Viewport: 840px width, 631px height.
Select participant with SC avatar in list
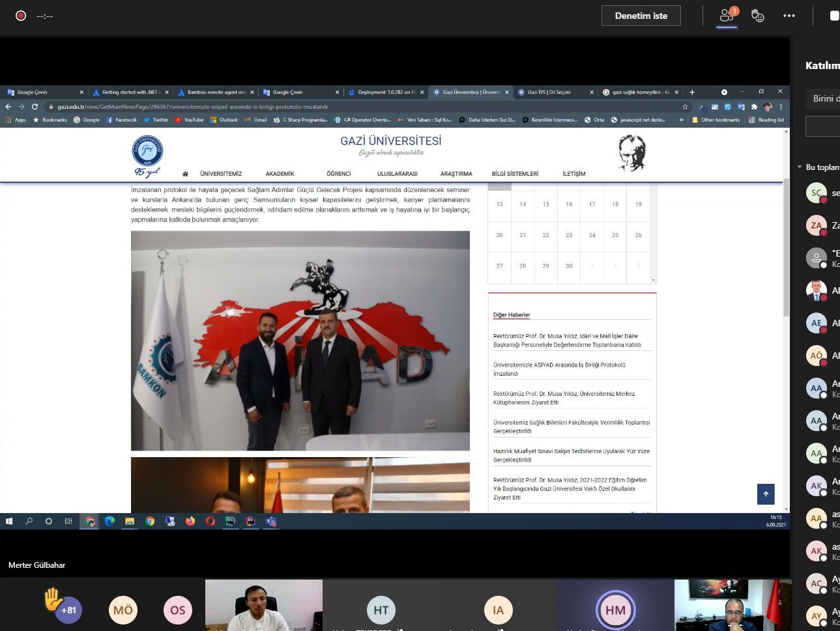(x=817, y=193)
